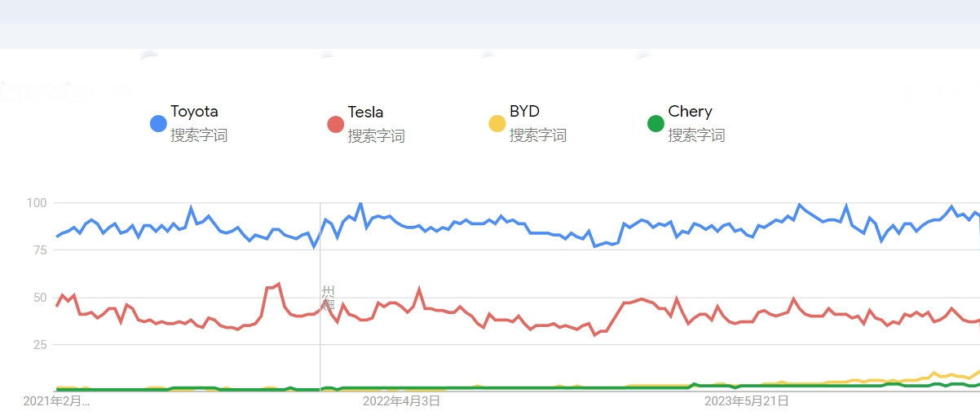Screen dimensions: 980x420
Task: Click the blue Toyota line's peak at 100
Action: pyautogui.click(x=360, y=203)
